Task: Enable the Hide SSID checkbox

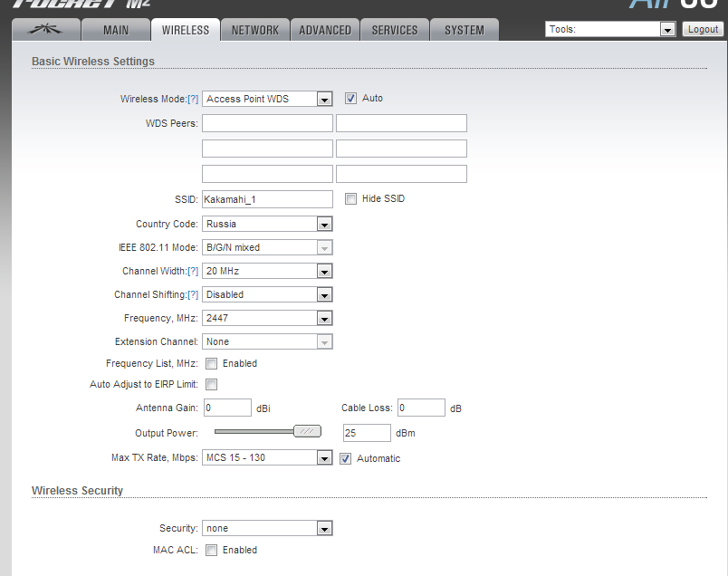Action: point(350,198)
